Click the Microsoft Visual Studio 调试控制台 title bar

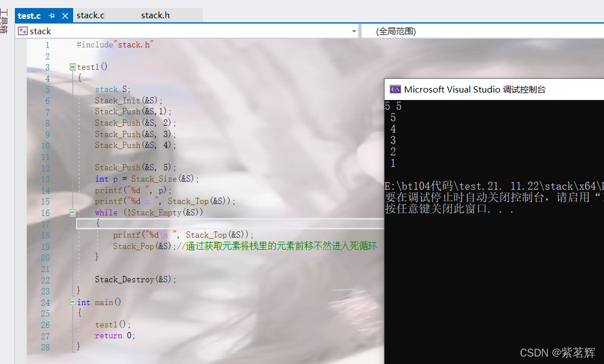point(494,89)
